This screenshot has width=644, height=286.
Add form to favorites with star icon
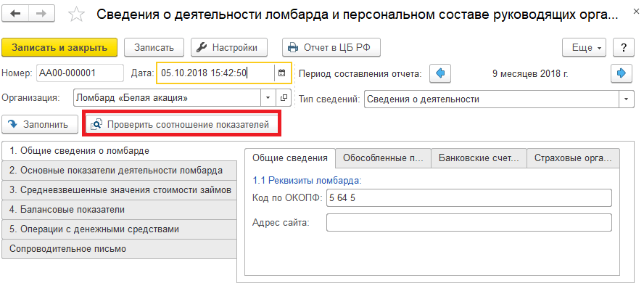pos(76,15)
